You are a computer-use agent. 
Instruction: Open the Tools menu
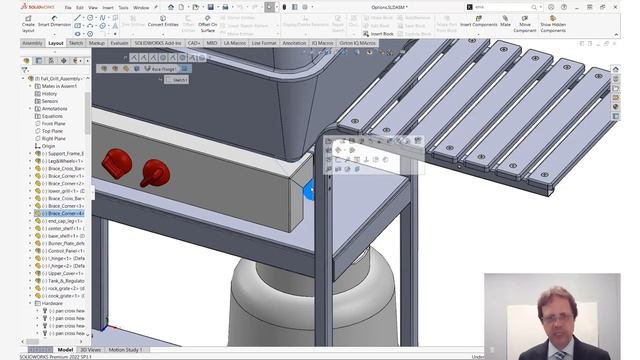pos(123,7)
